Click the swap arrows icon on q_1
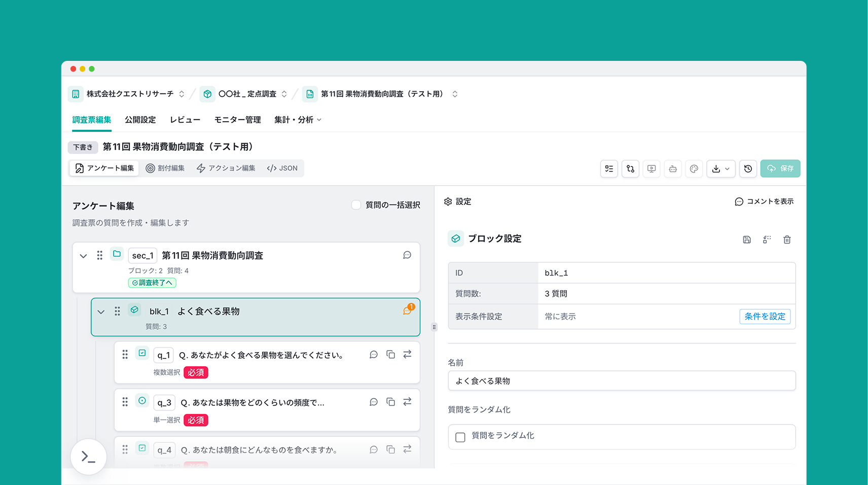Screen dimensions: 868x485 pyautogui.click(x=407, y=355)
